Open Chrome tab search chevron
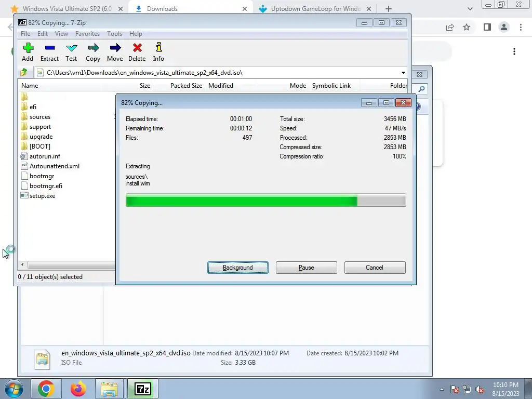532x399 pixels. (470, 9)
